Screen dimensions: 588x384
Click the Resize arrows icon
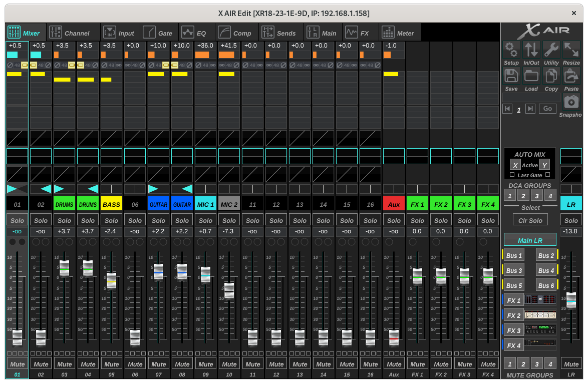(x=571, y=50)
